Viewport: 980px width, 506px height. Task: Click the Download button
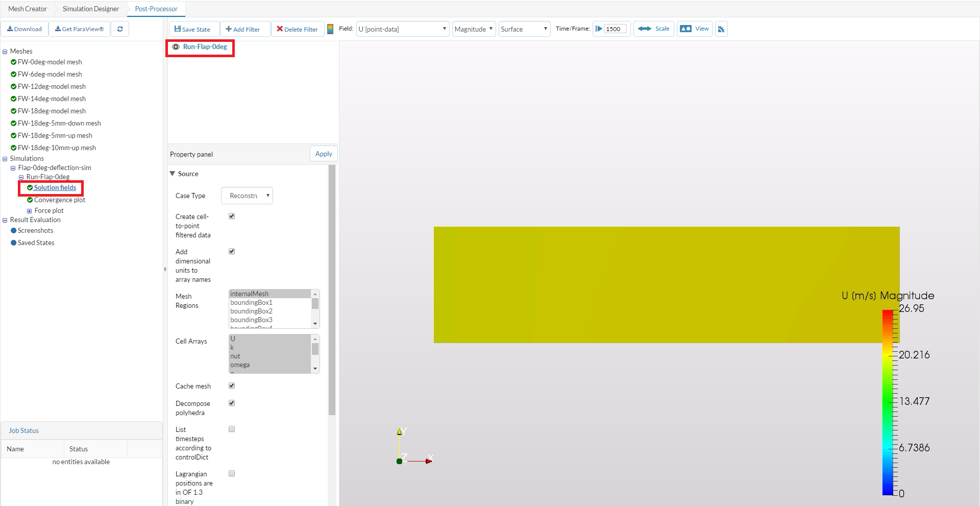pos(24,29)
